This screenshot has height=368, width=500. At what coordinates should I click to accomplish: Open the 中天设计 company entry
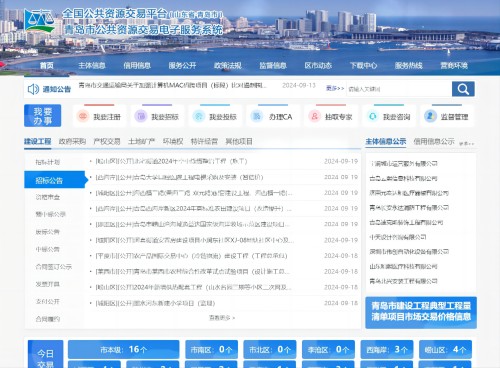point(398,237)
